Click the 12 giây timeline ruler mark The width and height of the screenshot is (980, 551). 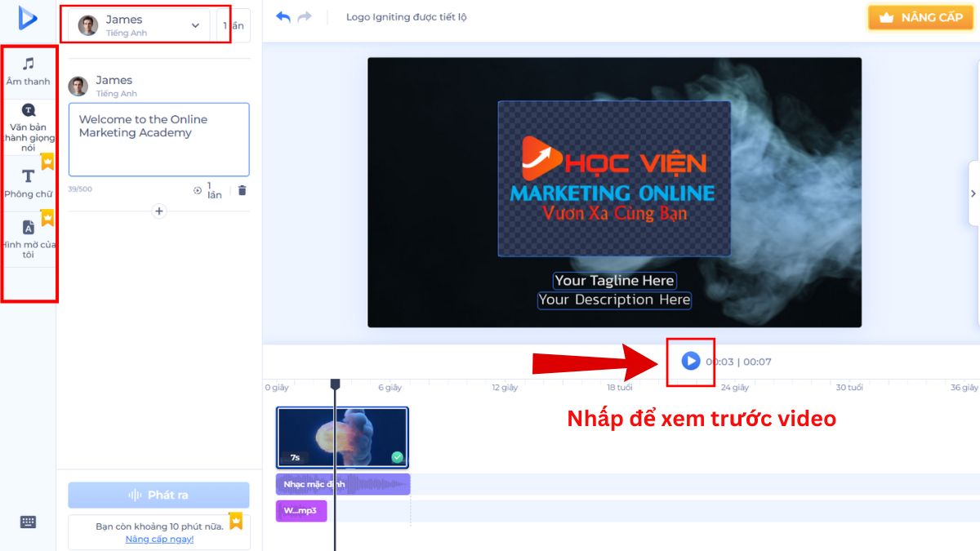tap(504, 388)
